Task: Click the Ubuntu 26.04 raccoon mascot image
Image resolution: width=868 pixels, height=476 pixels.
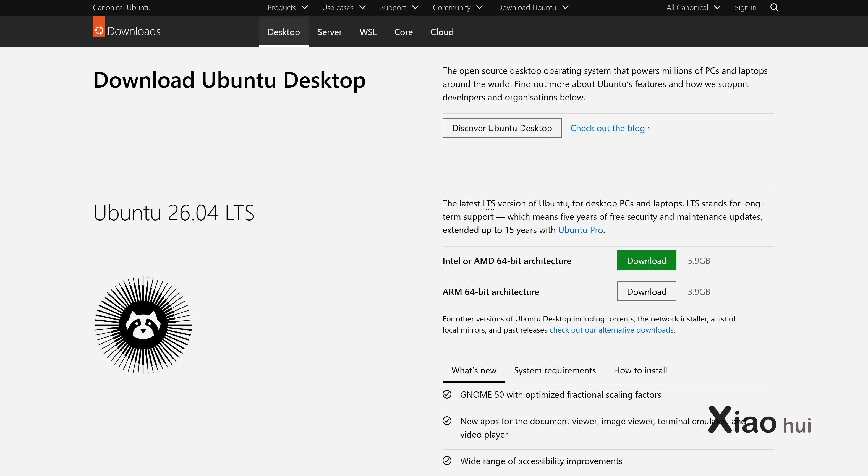Action: 143,325
